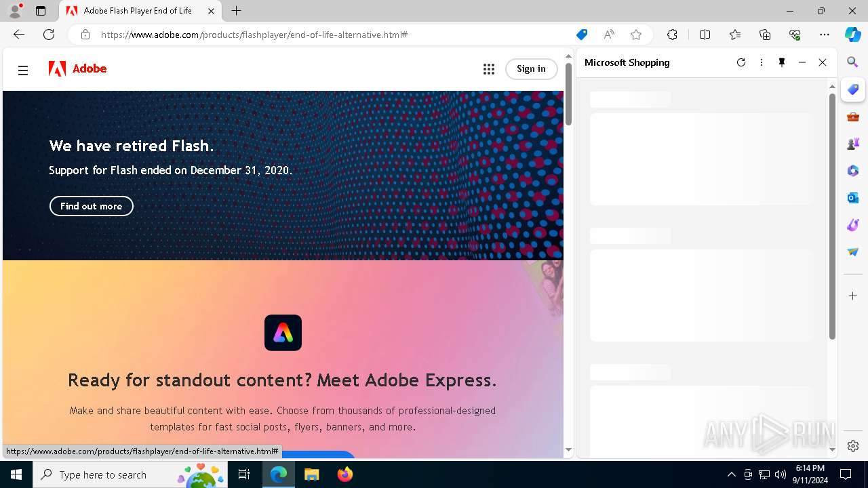This screenshot has width=868, height=488.
Task: Open Read aloud from address bar
Action: (x=609, y=35)
